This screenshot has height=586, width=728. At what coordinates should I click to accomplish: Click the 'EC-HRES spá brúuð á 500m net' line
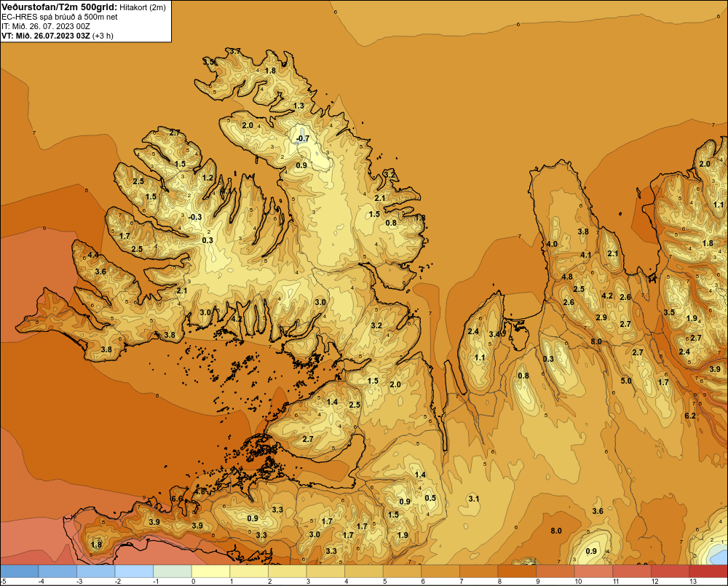tap(59, 17)
